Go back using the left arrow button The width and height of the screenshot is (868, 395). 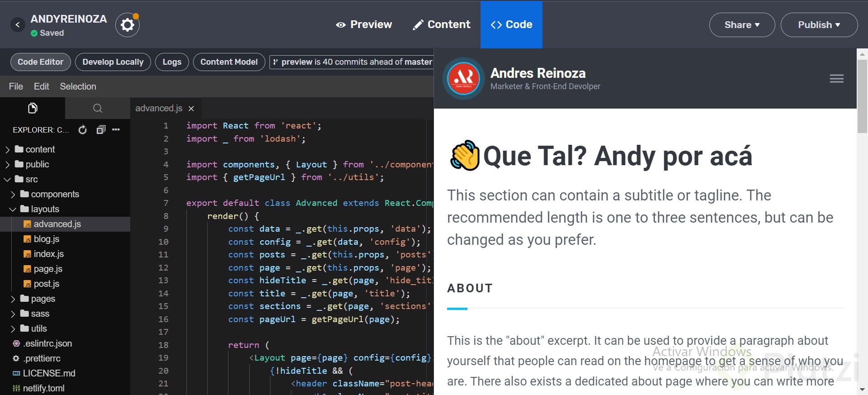click(x=18, y=25)
